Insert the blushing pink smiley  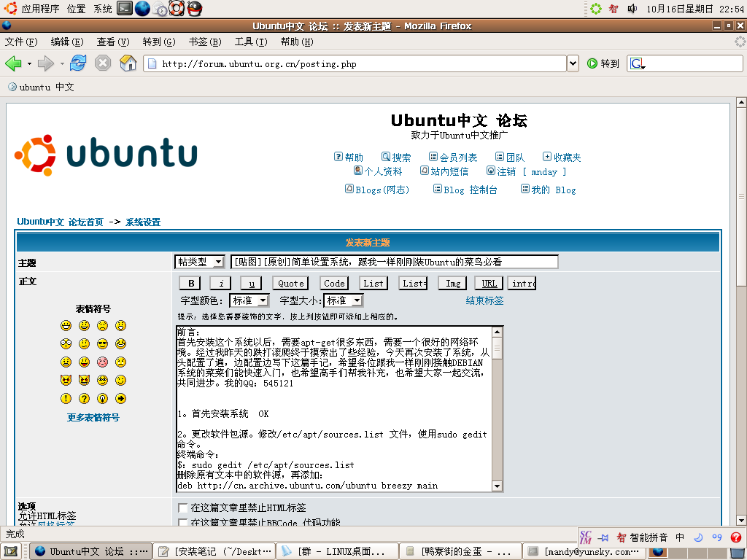[x=102, y=362]
